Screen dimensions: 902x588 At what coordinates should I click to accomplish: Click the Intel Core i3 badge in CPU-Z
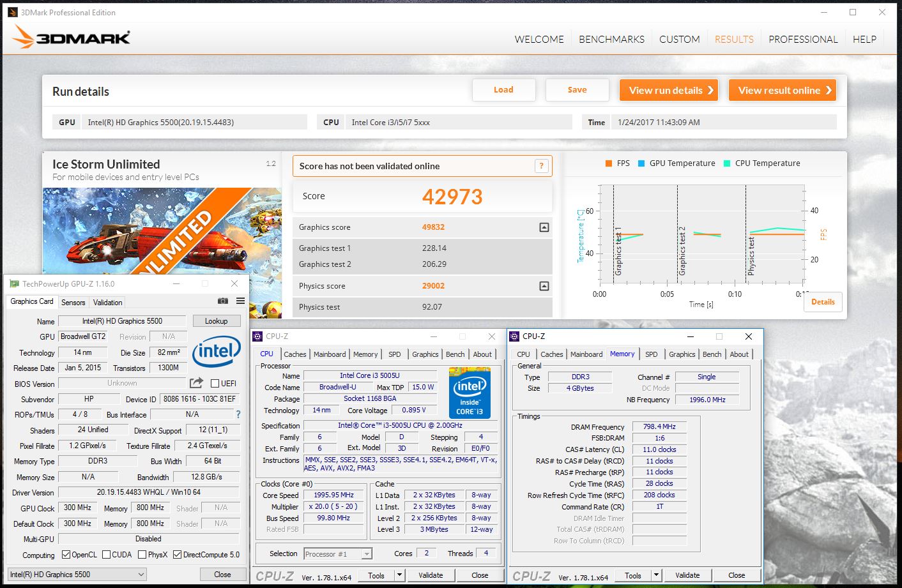coord(470,393)
